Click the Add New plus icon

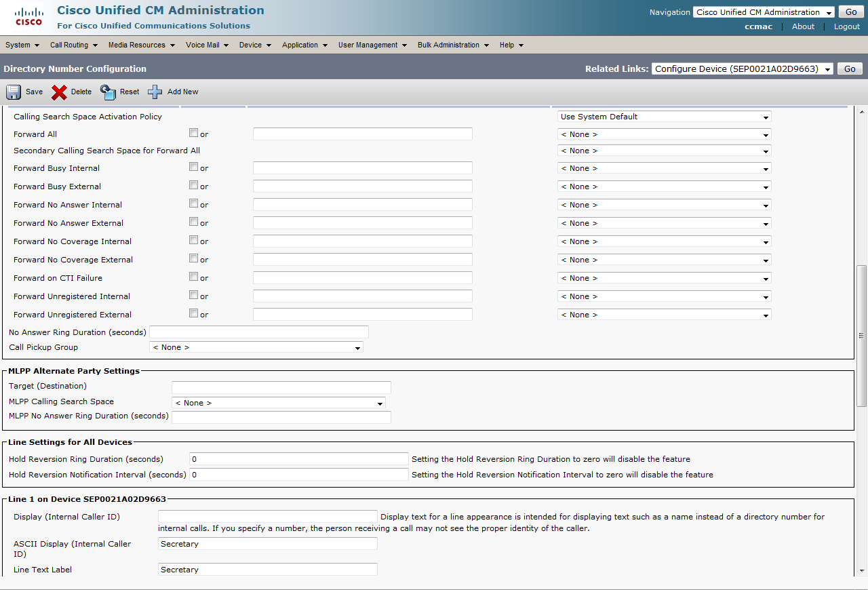pos(155,92)
